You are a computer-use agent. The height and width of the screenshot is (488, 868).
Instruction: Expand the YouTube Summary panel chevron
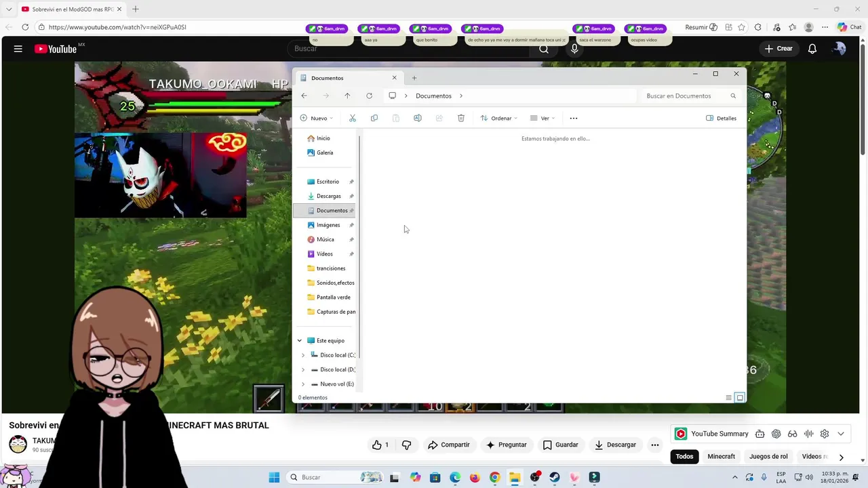point(841,434)
